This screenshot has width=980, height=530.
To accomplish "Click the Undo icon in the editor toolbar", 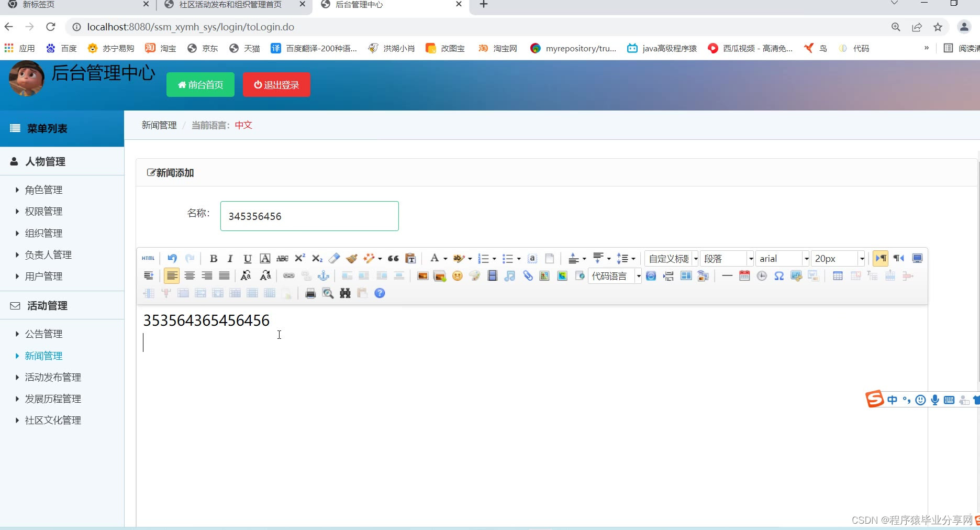I will click(x=172, y=258).
